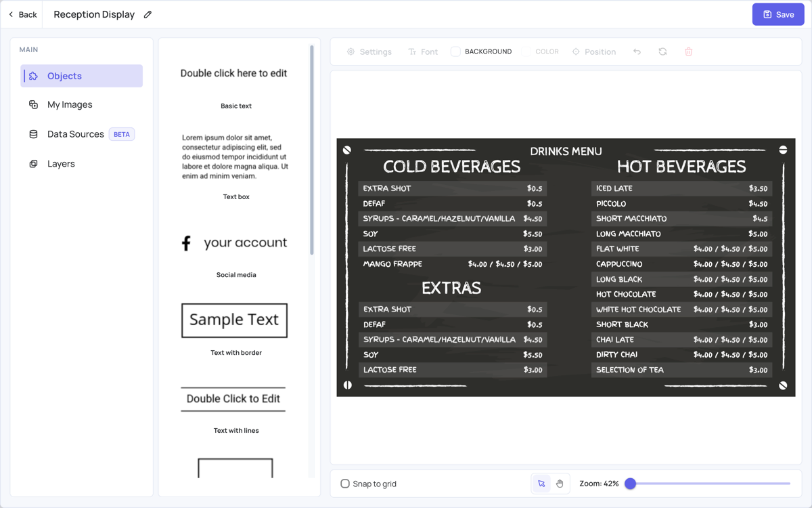Select the hand pan tool
Image resolution: width=812 pixels, height=508 pixels.
[x=560, y=484]
